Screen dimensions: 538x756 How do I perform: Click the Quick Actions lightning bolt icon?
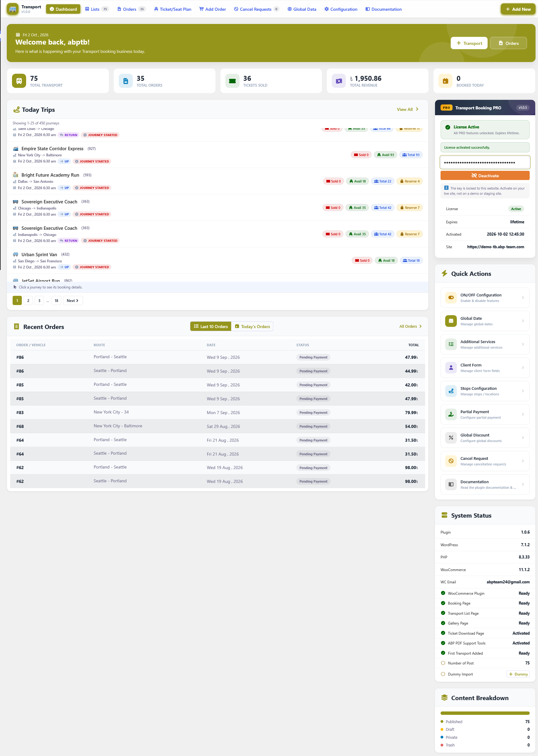pos(444,273)
